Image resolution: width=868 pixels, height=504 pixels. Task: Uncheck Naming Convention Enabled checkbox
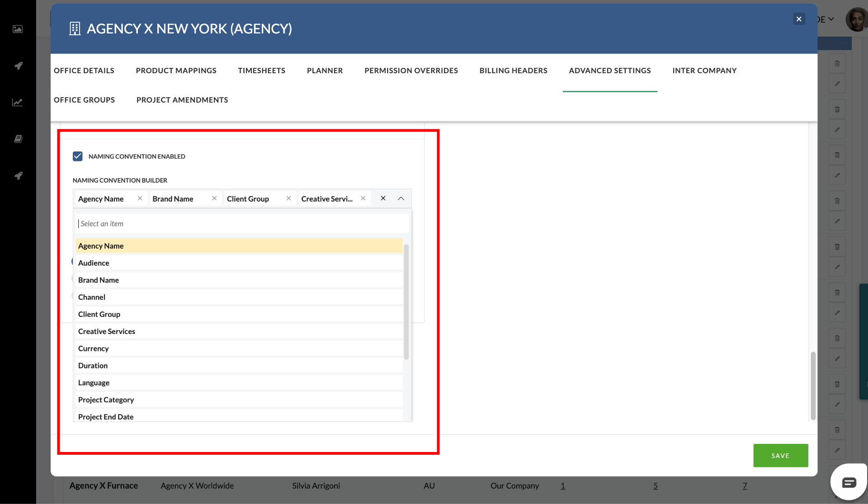(78, 156)
